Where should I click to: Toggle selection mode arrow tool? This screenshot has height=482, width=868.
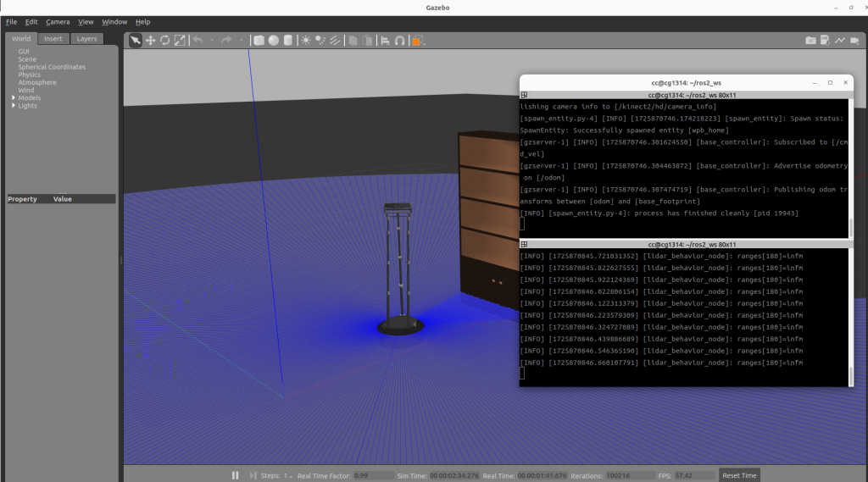[136, 40]
